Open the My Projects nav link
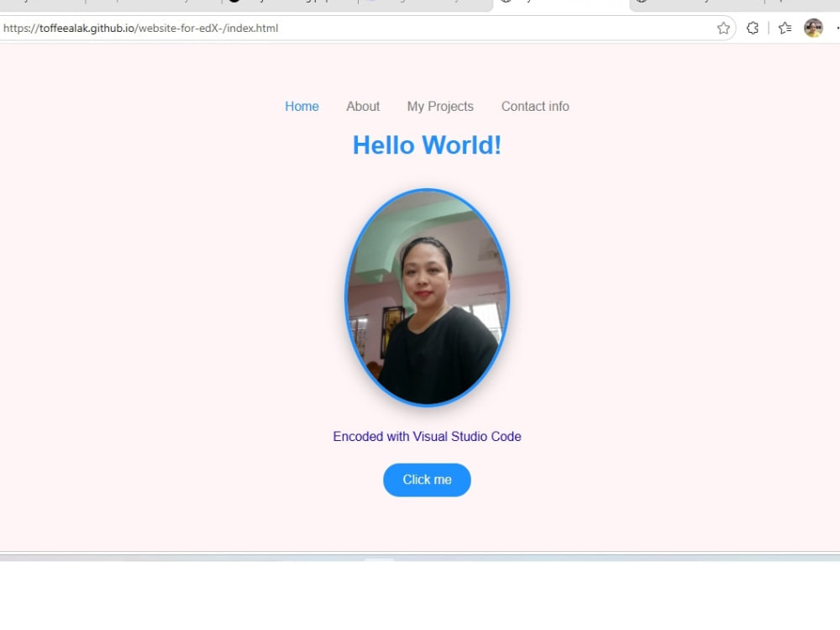The height and width of the screenshot is (630, 840). (x=440, y=107)
